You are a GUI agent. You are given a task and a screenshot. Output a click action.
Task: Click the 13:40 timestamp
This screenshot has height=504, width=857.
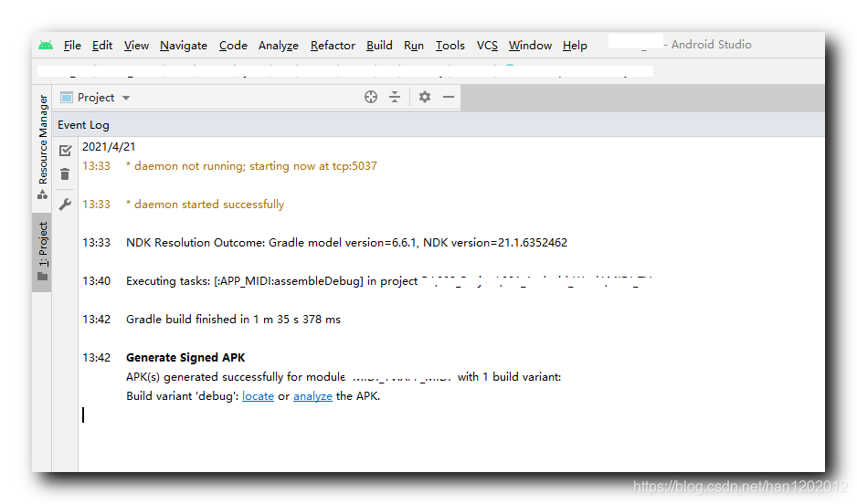96,280
